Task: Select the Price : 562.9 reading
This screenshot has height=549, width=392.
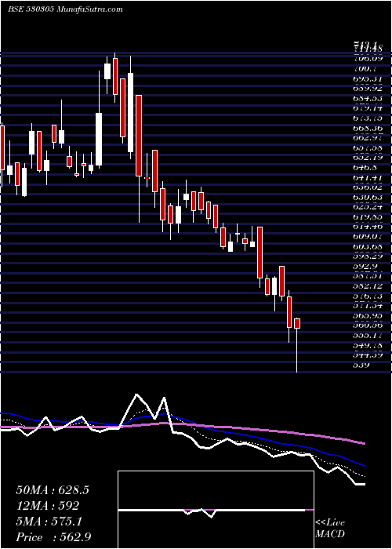Action: point(53,537)
